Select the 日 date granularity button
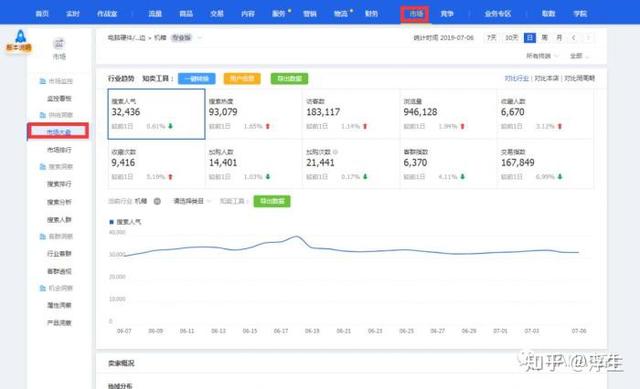Screen dimensions: 640x389 click(x=530, y=38)
